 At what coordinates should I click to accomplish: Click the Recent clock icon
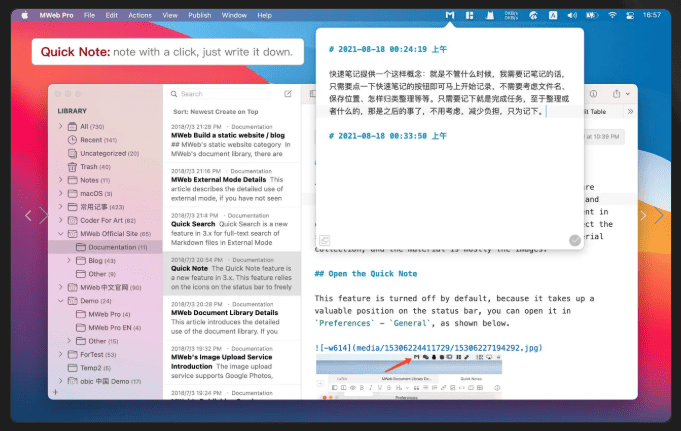click(73, 140)
